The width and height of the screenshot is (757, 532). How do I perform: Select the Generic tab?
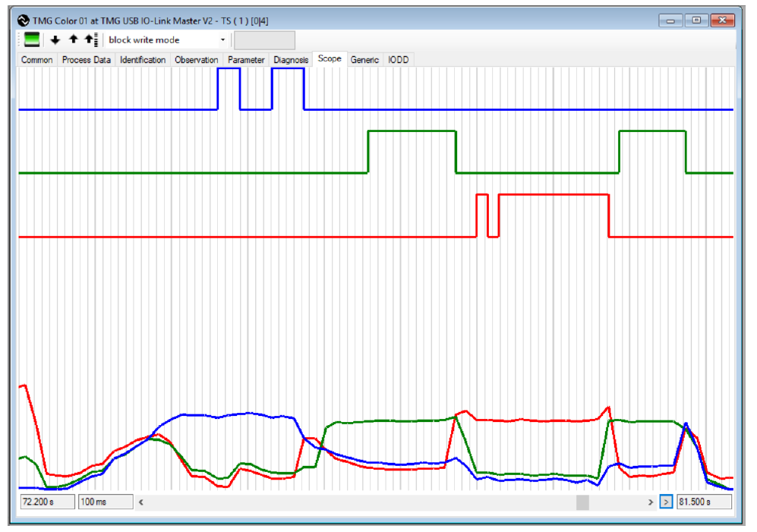point(364,60)
